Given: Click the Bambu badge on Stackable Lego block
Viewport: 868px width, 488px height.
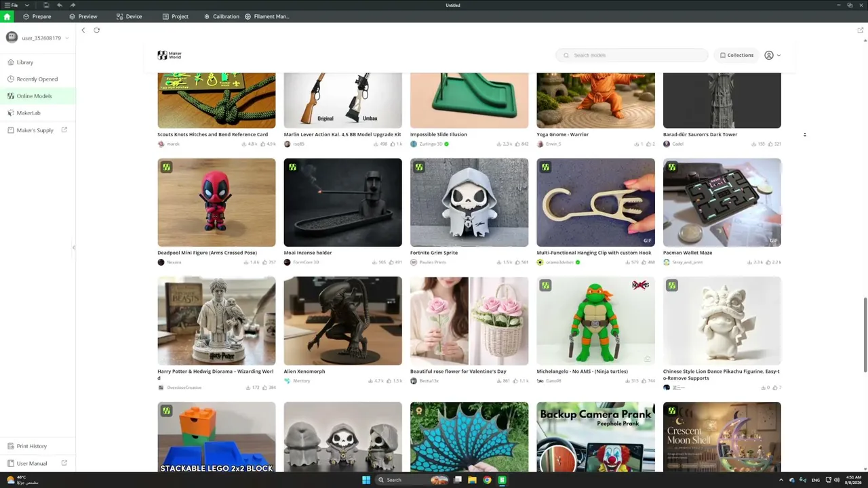Looking at the screenshot, I should [x=166, y=411].
